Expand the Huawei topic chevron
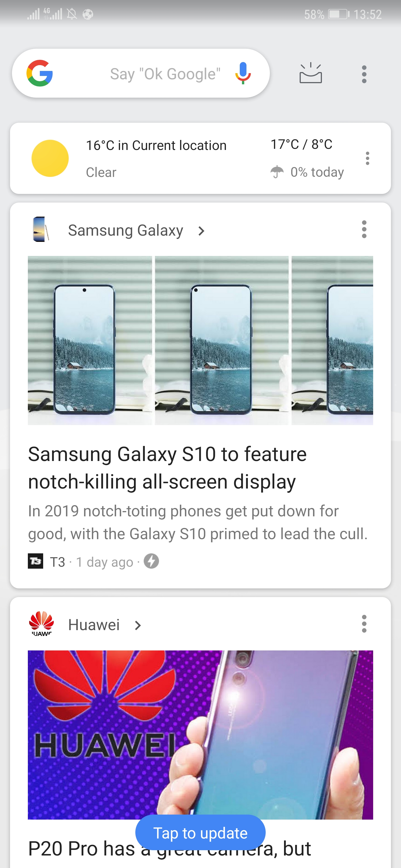The height and width of the screenshot is (868, 401). tap(138, 626)
